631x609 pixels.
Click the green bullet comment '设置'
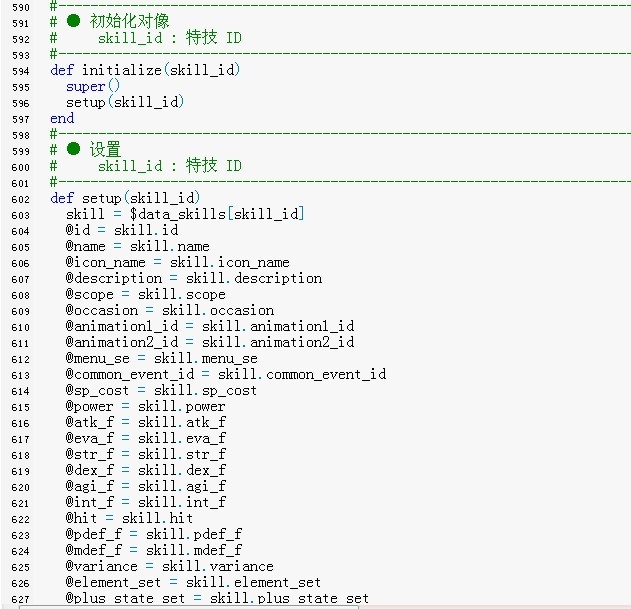point(105,149)
